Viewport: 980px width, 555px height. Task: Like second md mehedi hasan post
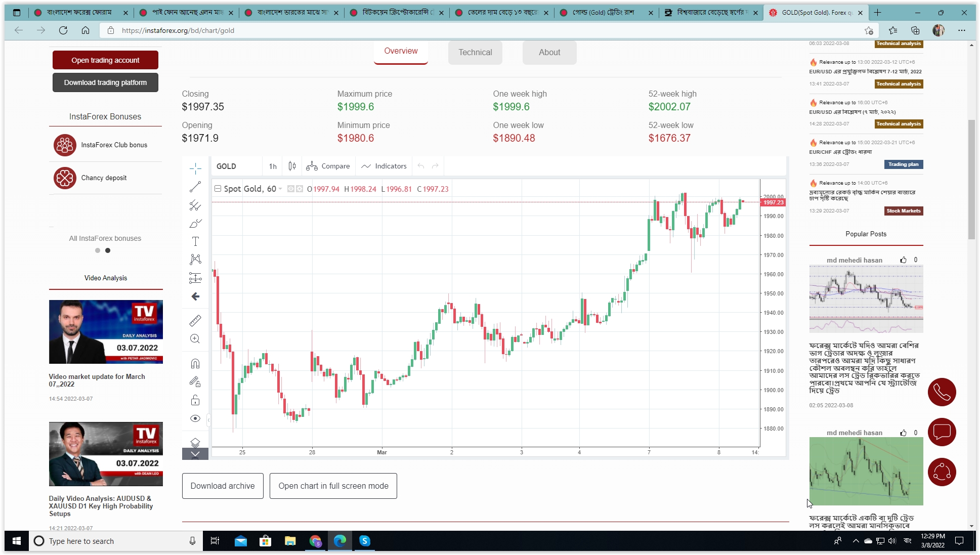pyautogui.click(x=903, y=433)
